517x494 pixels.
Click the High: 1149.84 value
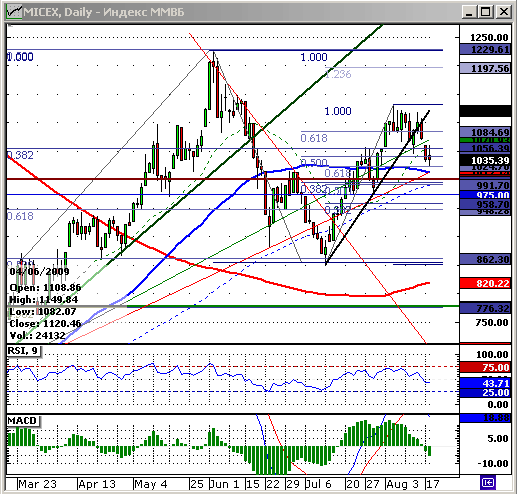44,299
